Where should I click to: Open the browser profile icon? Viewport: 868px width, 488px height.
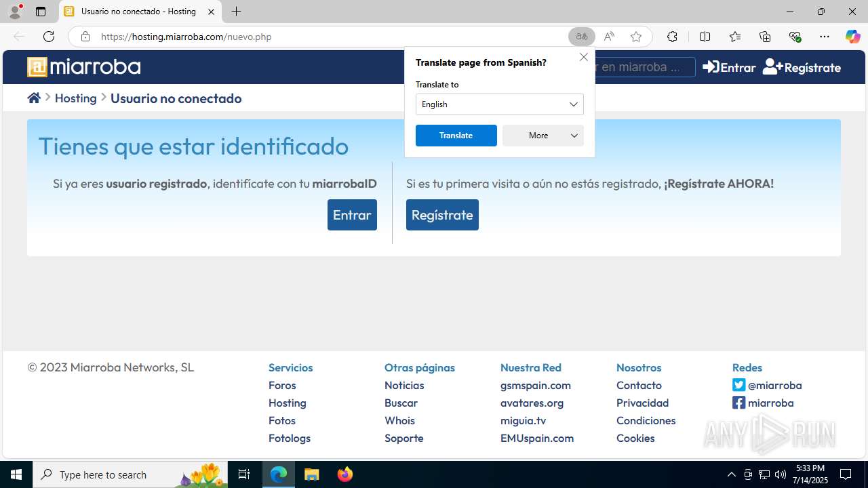(15, 12)
